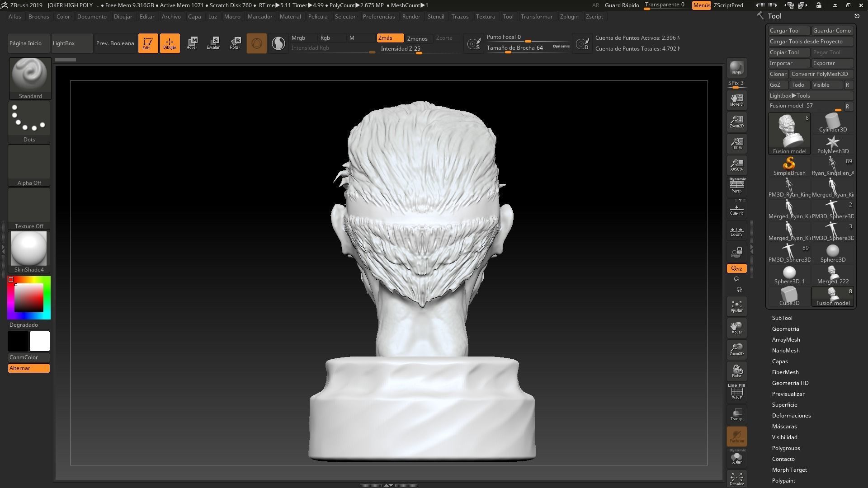Click the draw size D brush icon

point(582,44)
